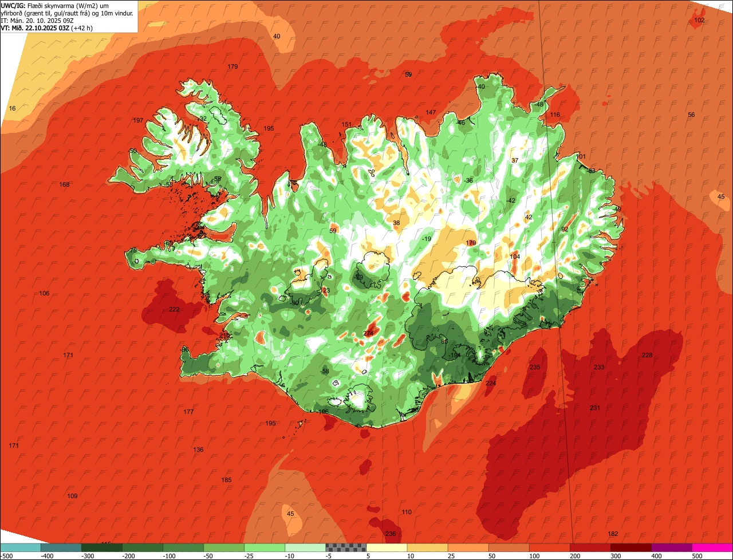Screen dimensions: 733x560
Task: Click the map value 136
Action: pos(198,449)
